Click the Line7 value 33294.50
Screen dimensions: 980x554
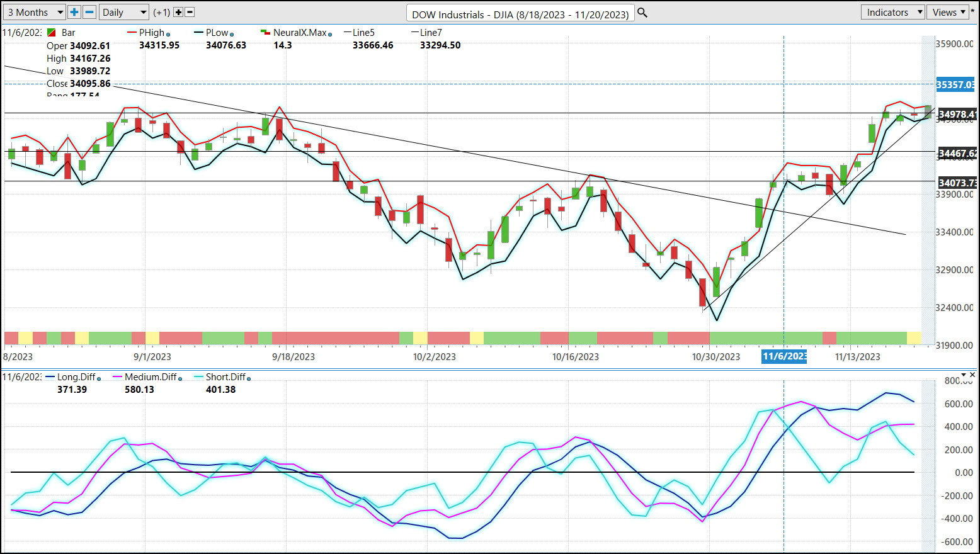pos(440,45)
